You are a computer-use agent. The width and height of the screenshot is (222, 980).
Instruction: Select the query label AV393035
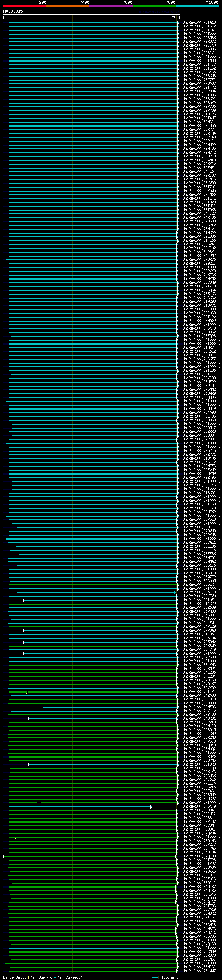[x=13, y=11]
